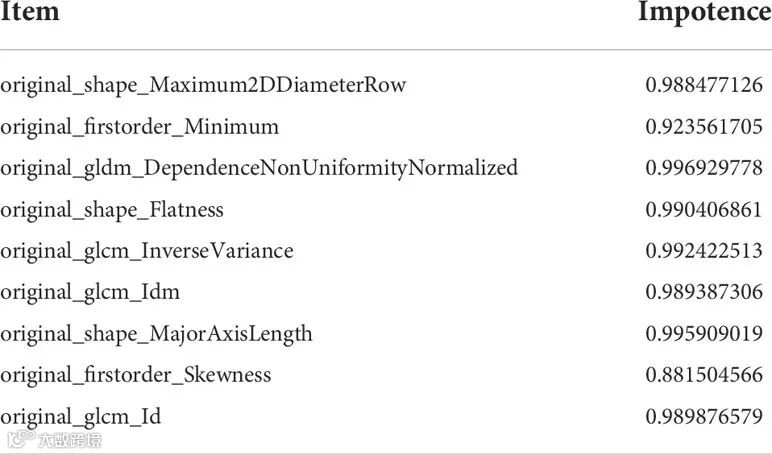Click the value 0.988477126

(704, 85)
